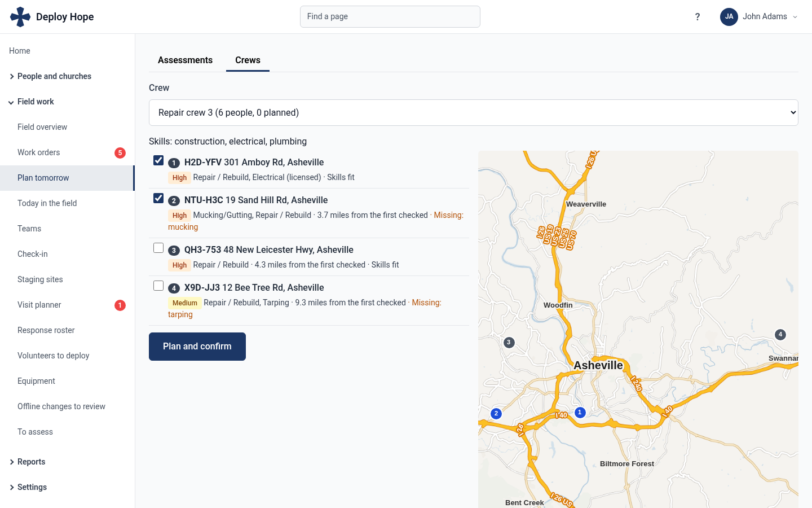Open Offline changes to review
Viewport: 812px width, 508px height.
(x=68, y=406)
